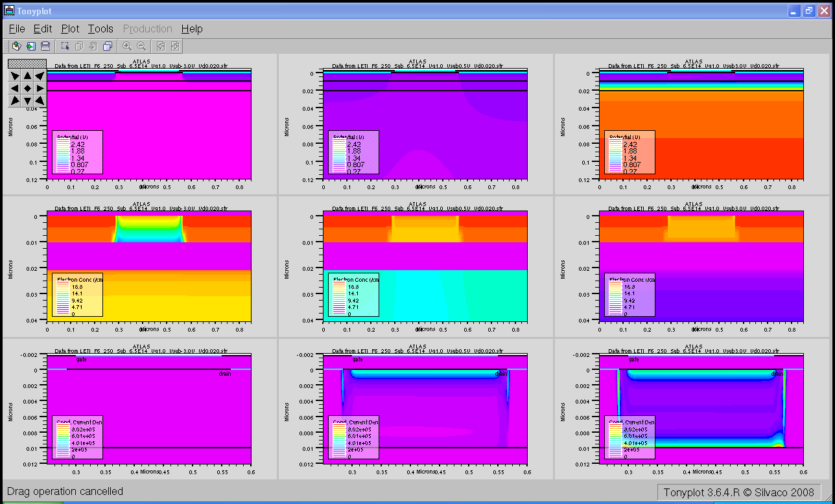Click the Potential legend in Vsub-3.0V plot
Image resolution: width=835 pixels, height=504 pixels.
pyautogui.click(x=77, y=152)
